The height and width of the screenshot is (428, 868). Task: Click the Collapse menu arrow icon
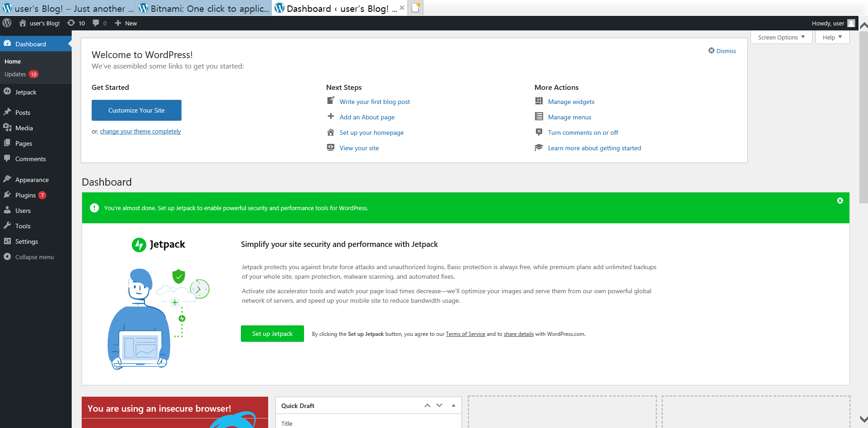coord(7,256)
